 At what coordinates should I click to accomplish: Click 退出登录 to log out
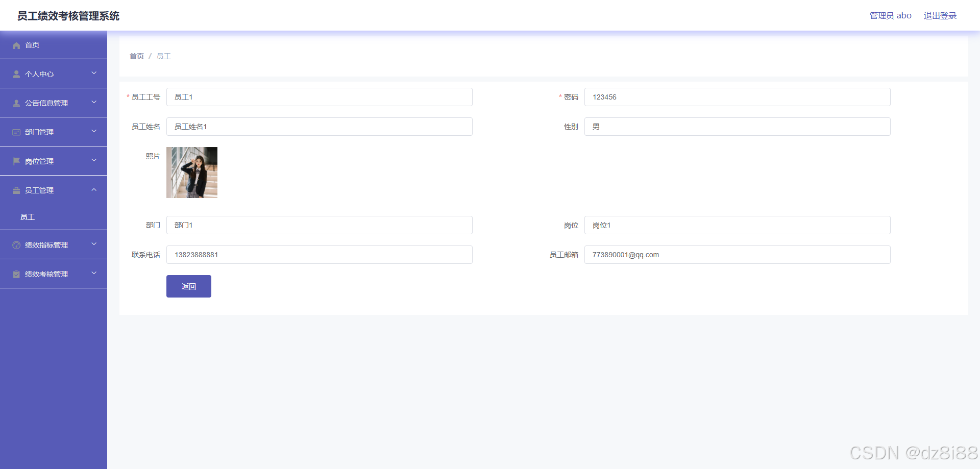tap(940, 15)
